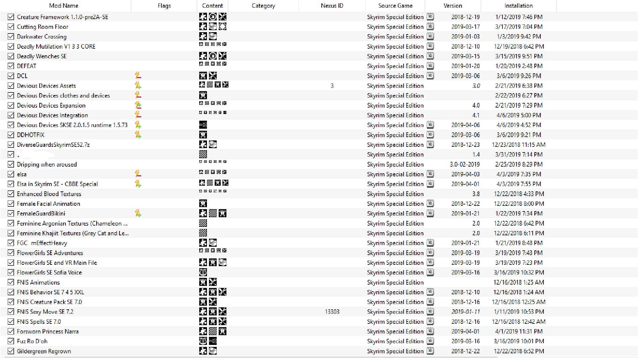Uncheck the Cutting Room Floor mod
This screenshot has height=362, width=644.
pos(11,26)
